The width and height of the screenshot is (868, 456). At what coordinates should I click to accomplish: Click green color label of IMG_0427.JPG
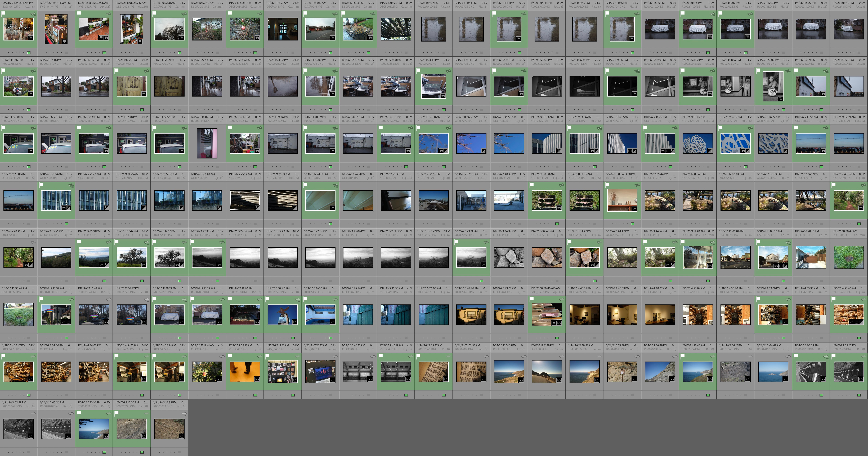coord(104,53)
